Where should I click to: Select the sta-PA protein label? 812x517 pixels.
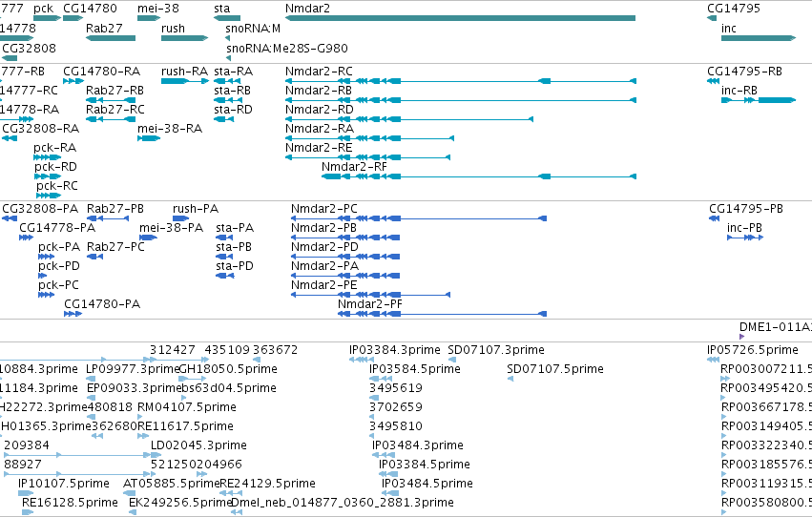point(235,228)
